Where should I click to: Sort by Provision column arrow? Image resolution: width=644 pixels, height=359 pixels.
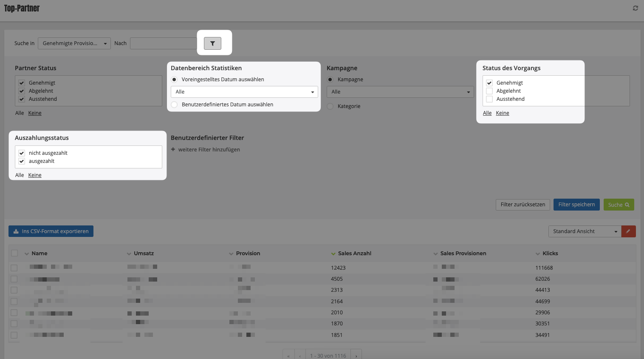coord(231,254)
